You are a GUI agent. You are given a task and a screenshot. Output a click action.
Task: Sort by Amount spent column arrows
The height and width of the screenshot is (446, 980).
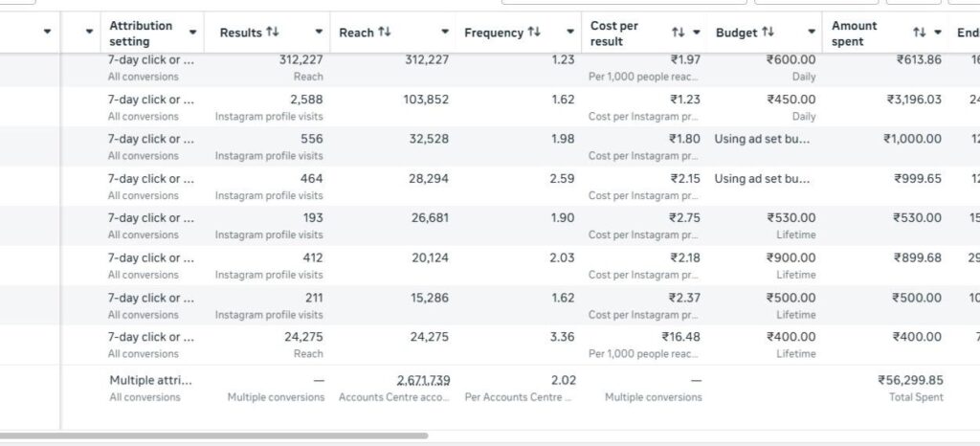coord(919,32)
